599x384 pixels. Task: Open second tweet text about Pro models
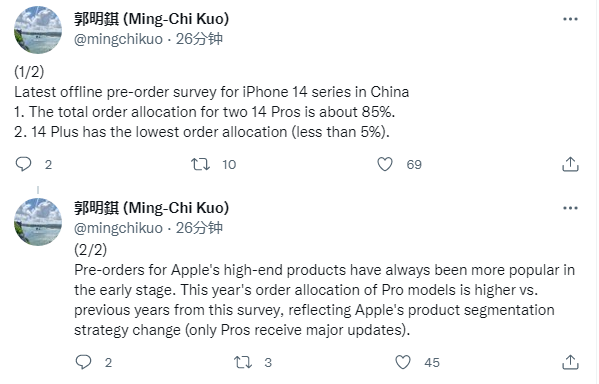coord(325,290)
